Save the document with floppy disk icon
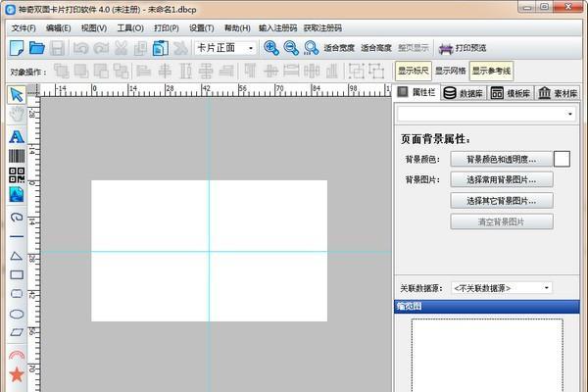Image resolution: width=588 pixels, height=392 pixels. coord(58,48)
